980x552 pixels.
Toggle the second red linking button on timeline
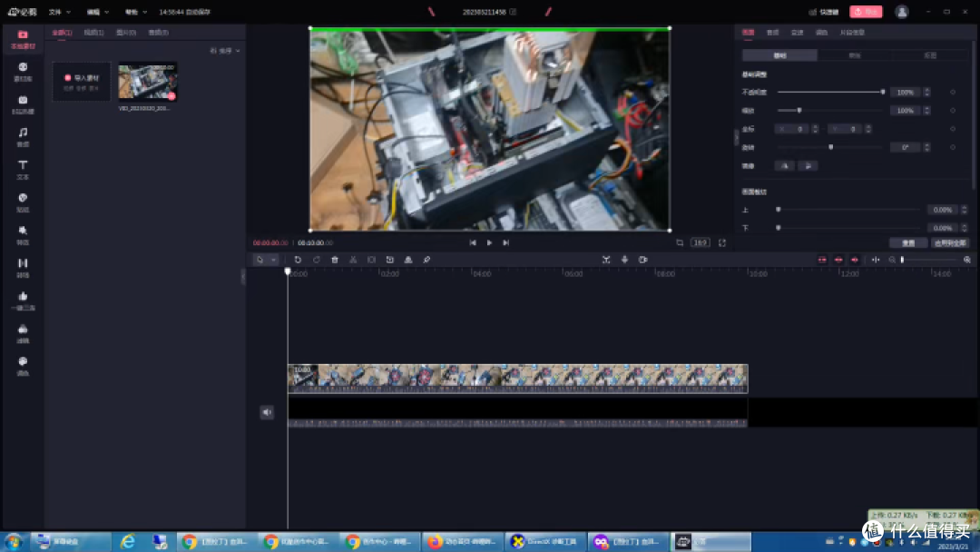click(x=838, y=260)
